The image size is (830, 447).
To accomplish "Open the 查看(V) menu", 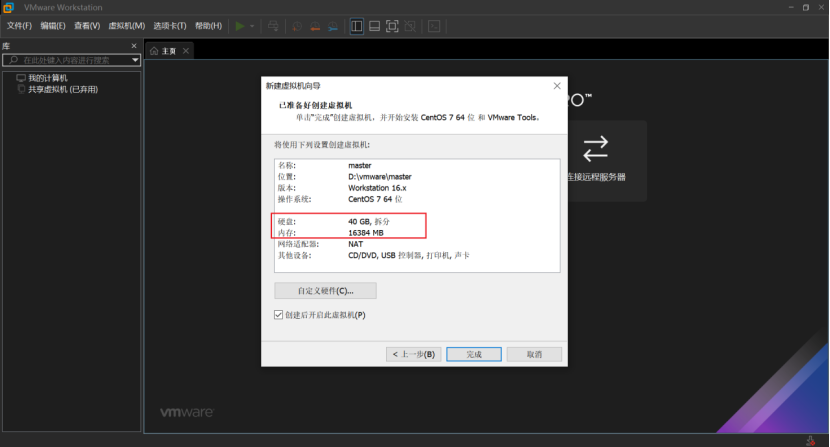I will 87,26.
